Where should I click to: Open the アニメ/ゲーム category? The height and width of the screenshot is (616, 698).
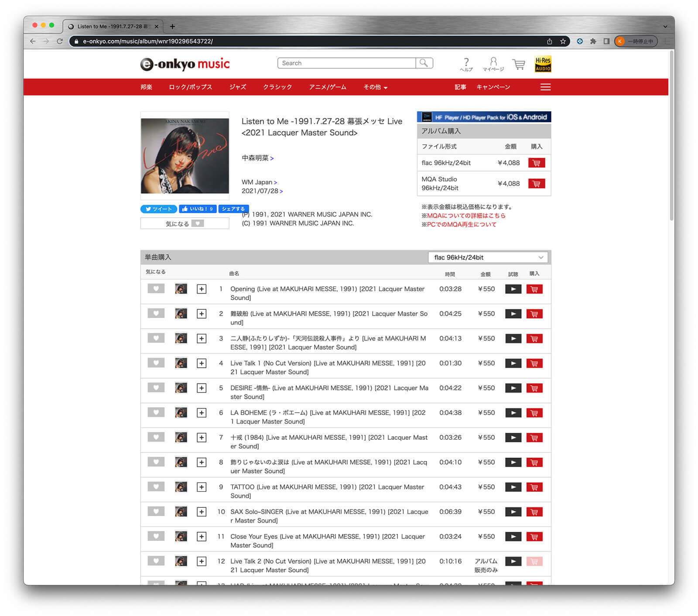click(328, 87)
